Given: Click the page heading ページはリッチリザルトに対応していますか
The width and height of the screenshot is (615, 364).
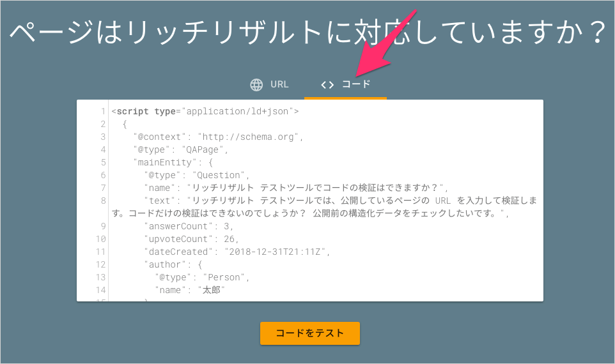Looking at the screenshot, I should click(x=307, y=32).
